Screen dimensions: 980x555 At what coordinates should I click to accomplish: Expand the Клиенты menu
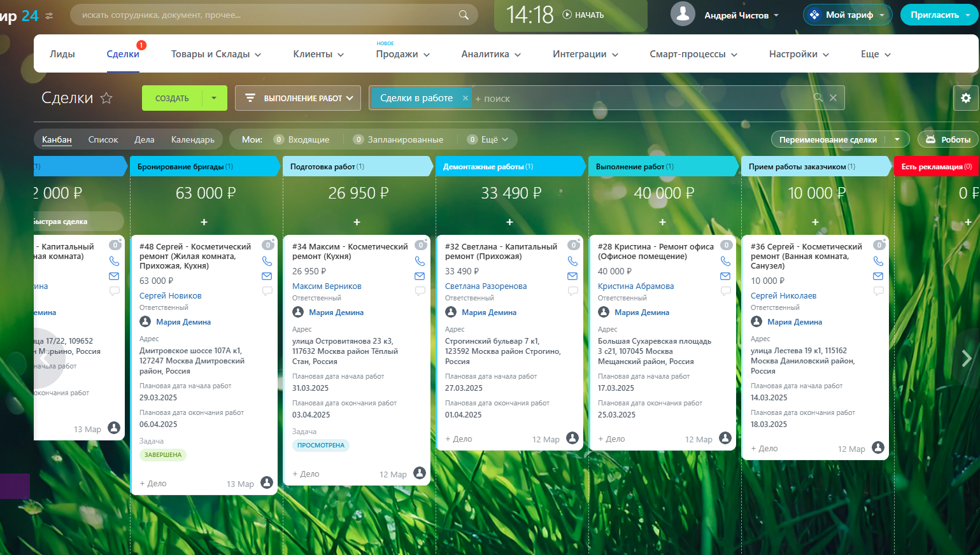[x=318, y=54]
